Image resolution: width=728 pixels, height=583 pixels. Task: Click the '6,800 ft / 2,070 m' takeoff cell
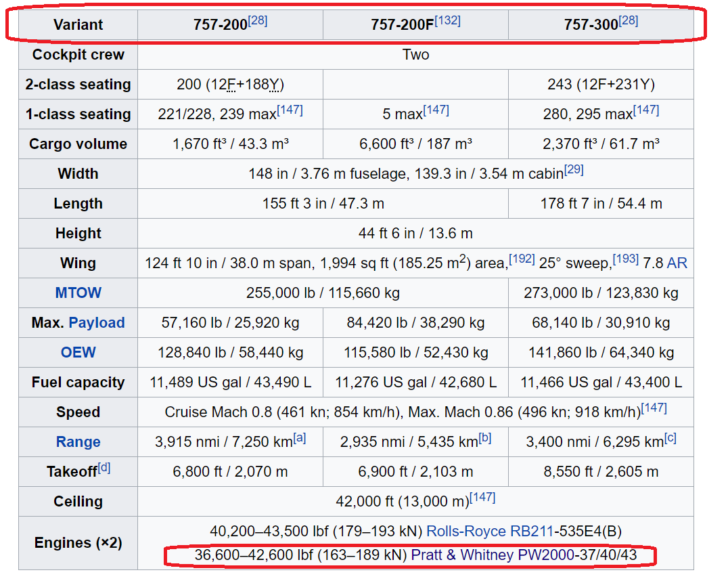click(x=230, y=471)
